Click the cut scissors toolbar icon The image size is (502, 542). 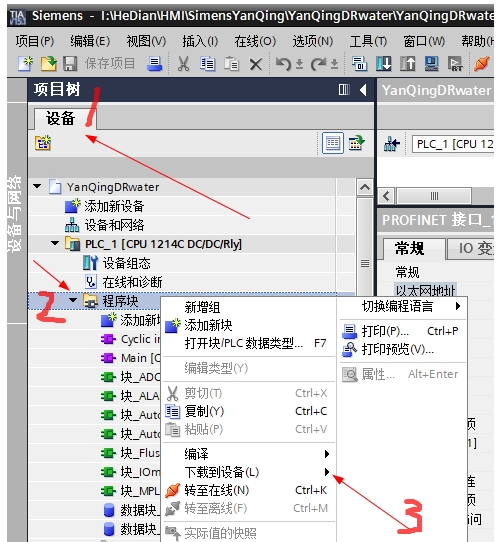coord(183,64)
